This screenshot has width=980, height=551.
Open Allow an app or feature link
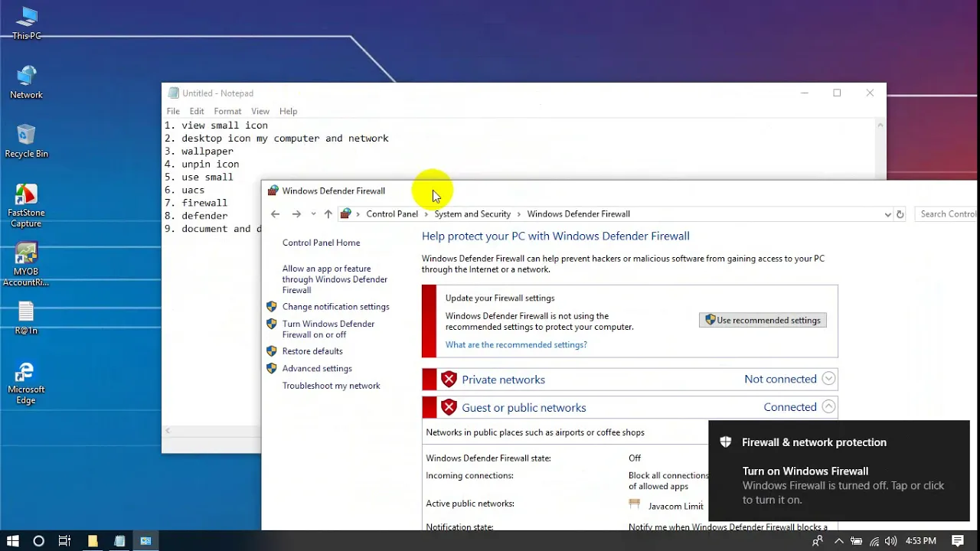pyautogui.click(x=335, y=279)
